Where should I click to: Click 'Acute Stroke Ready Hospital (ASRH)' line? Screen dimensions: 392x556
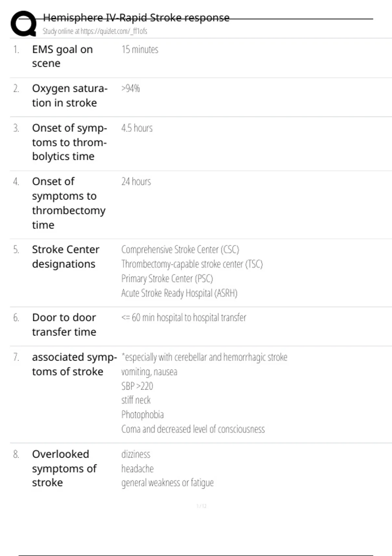tap(179, 293)
